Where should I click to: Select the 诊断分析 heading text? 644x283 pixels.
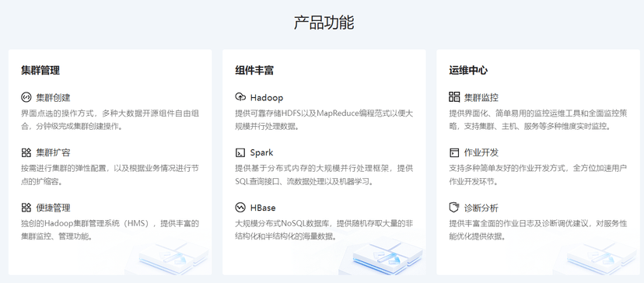[481, 208]
